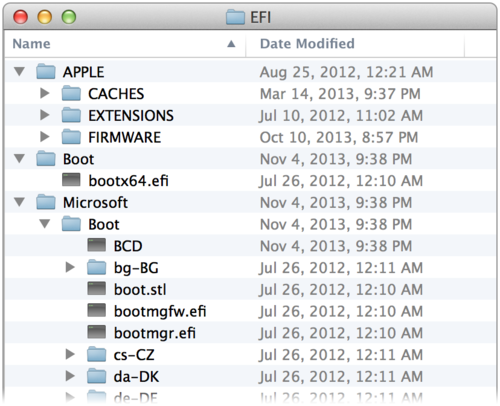Minimize the EFI window with yellow button
This screenshot has width=500, height=406.
pos(45,17)
